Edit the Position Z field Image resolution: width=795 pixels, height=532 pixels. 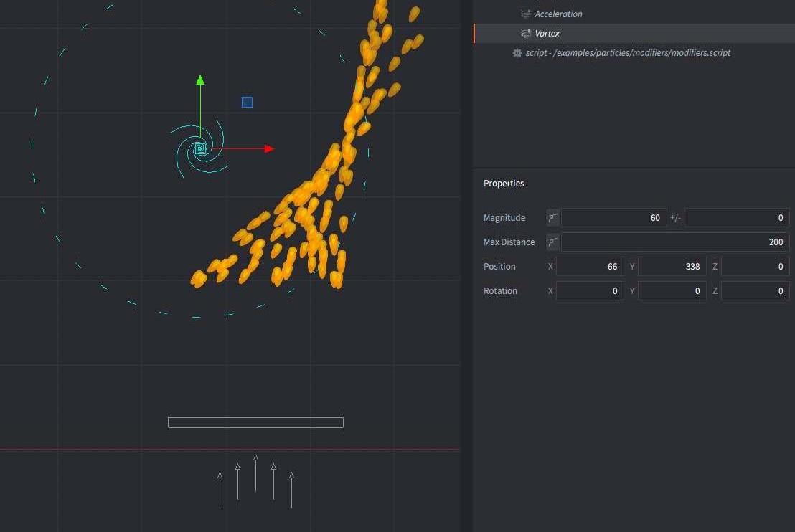[755, 267]
